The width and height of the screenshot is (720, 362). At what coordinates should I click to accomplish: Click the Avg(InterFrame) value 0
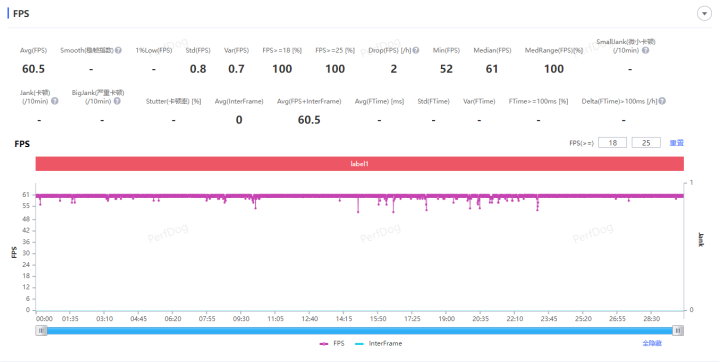239,120
